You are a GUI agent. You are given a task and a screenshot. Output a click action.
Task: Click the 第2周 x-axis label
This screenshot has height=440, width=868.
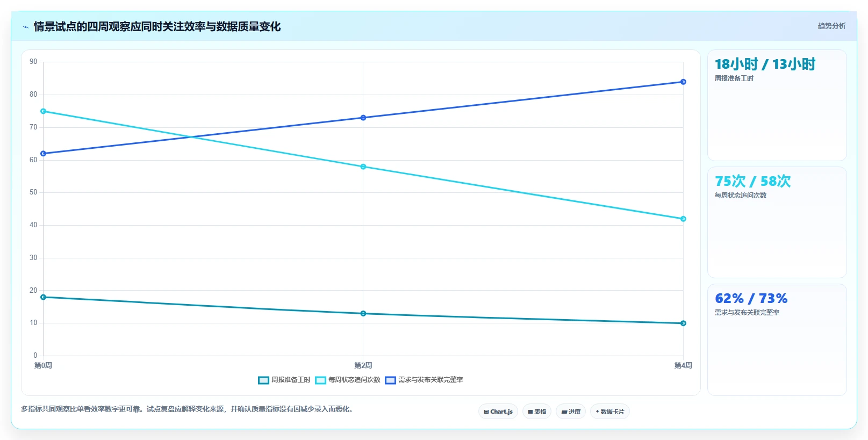[x=363, y=365]
